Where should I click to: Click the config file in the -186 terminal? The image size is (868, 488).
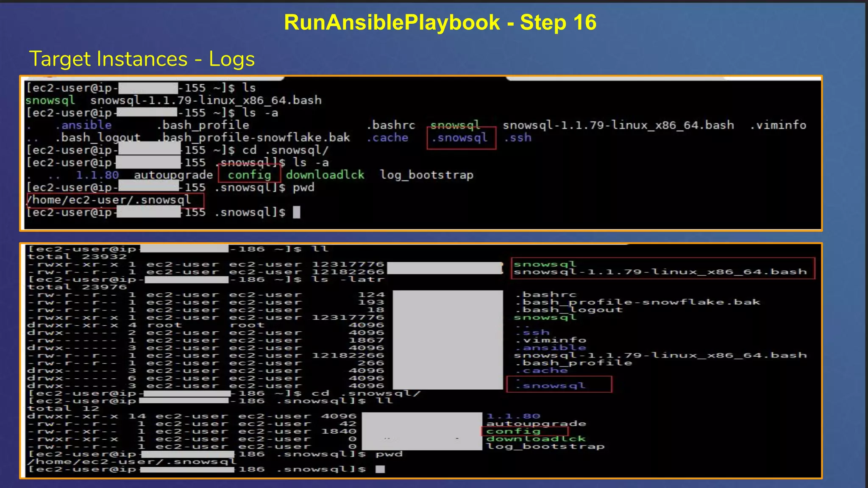pyautogui.click(x=514, y=432)
